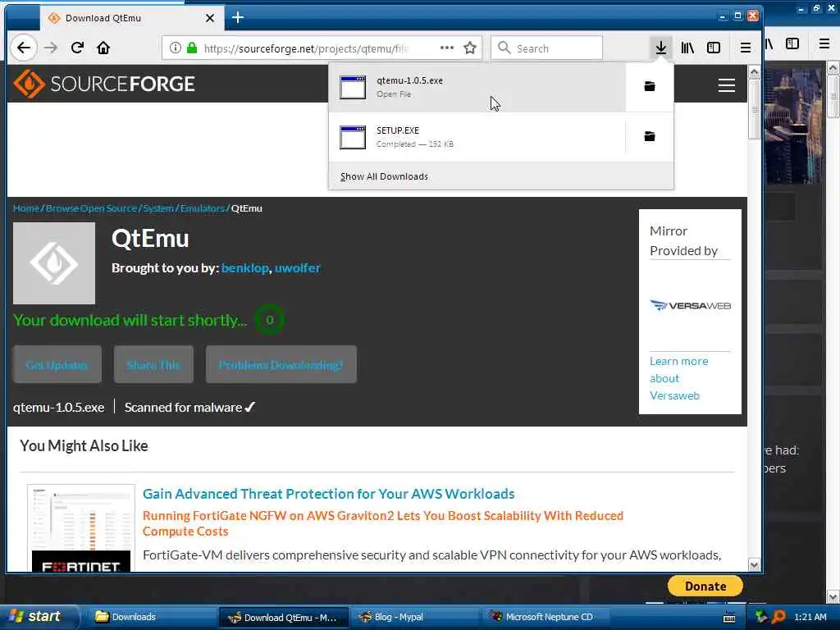Click the magnifier search tray icon
The width and height of the screenshot is (840, 630).
click(778, 617)
